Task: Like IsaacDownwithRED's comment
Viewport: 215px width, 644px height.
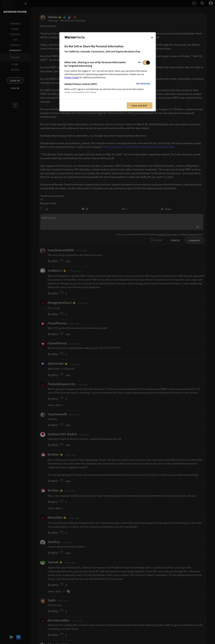Action: 62,260
